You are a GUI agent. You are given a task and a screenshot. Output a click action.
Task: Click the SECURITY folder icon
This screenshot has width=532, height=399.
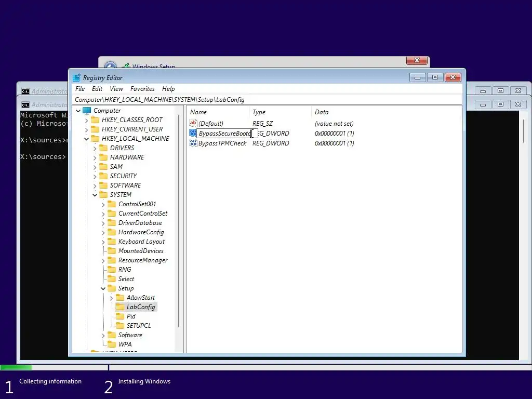pos(103,176)
